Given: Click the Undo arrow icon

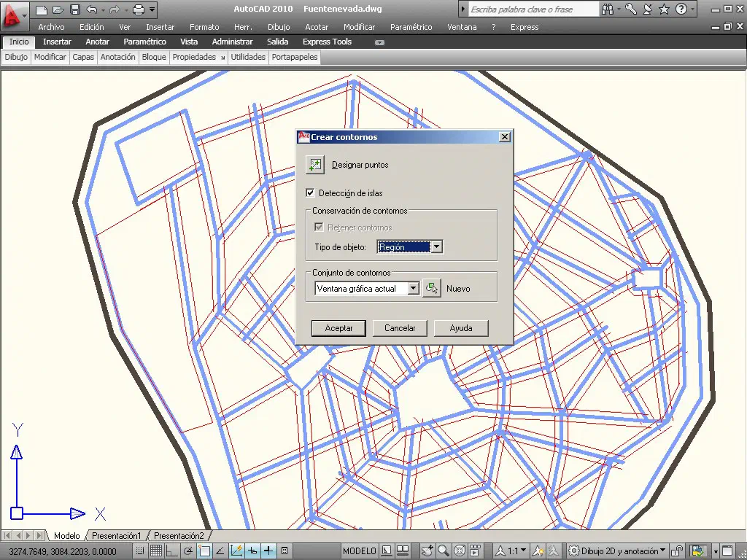Looking at the screenshot, I should pyautogui.click(x=91, y=9).
